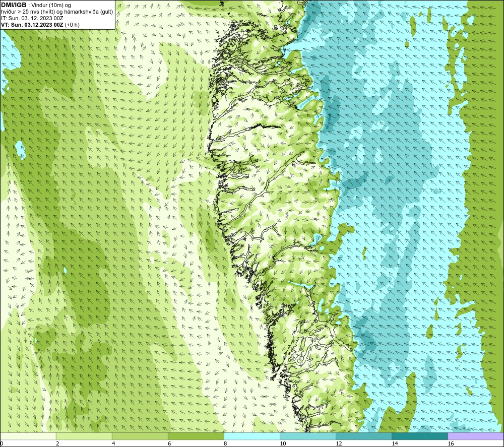Click the legend scale label "10"
The width and height of the screenshot is (504, 447).
(x=283, y=444)
